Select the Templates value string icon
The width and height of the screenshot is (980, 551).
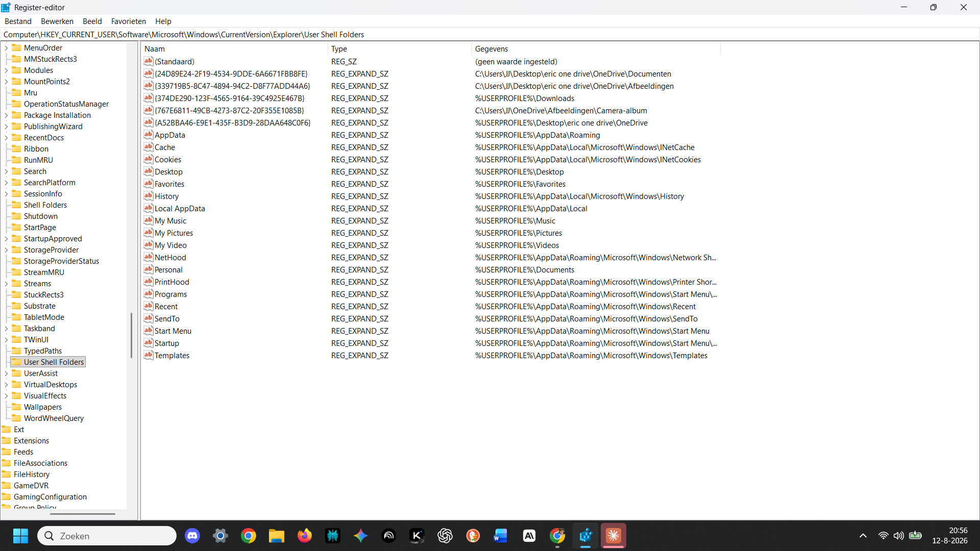pos(149,355)
